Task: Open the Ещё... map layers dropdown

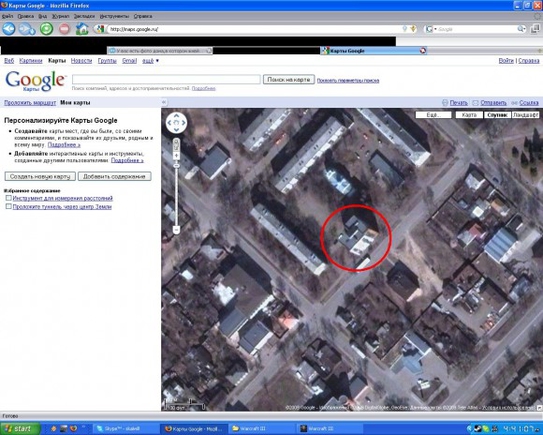Action: click(434, 115)
